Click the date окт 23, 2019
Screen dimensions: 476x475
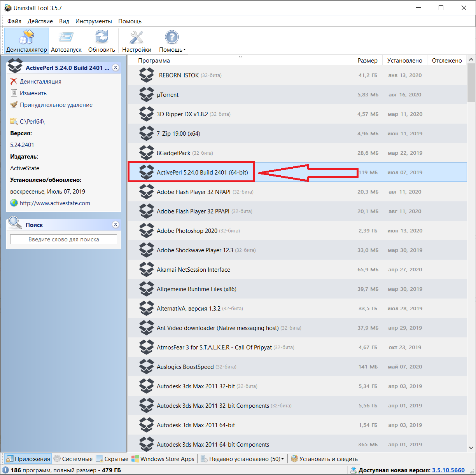point(405,348)
